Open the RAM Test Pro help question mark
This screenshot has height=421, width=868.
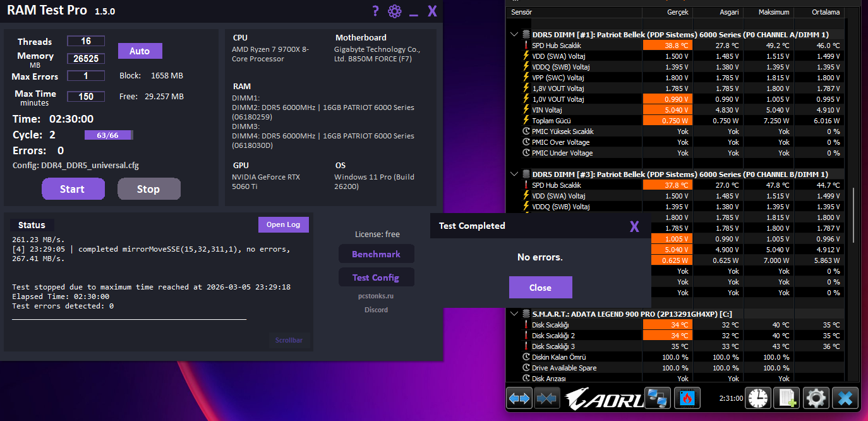pos(375,11)
